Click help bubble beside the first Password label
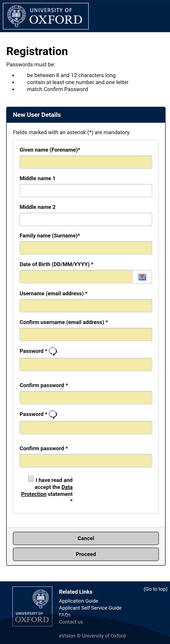Screen dimensions: 170x644 coord(53,351)
